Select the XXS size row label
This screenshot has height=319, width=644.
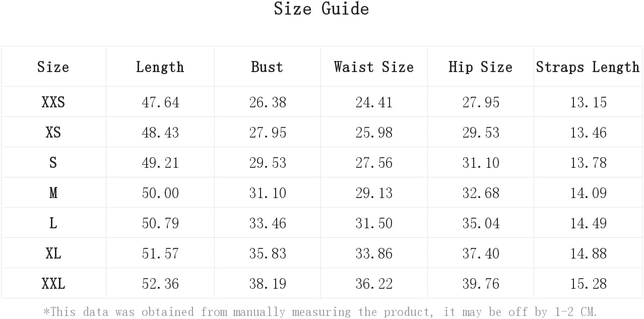click(x=53, y=102)
